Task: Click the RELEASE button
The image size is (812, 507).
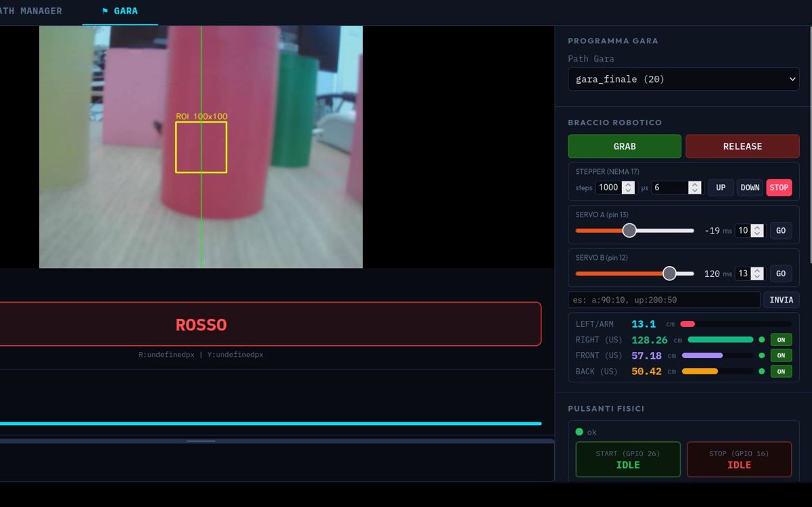Action: [x=742, y=146]
